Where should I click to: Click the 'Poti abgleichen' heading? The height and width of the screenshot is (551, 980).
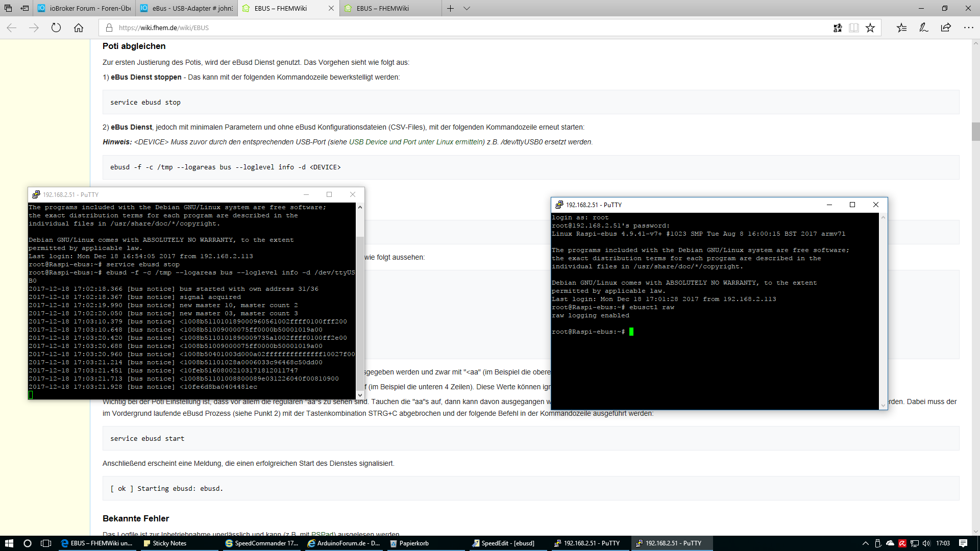tap(134, 46)
